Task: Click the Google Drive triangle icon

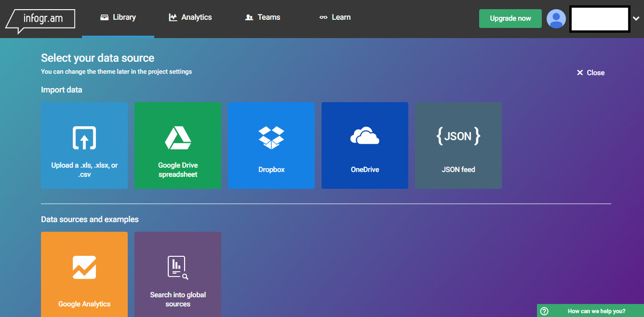Action: click(x=178, y=138)
